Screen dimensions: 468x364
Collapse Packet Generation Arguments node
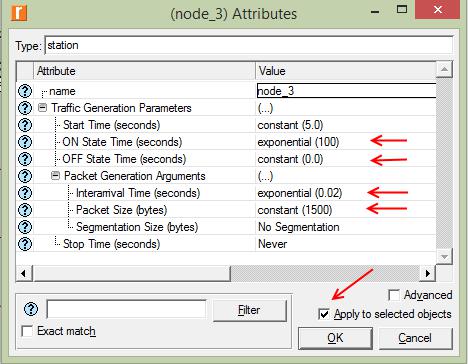[55, 176]
